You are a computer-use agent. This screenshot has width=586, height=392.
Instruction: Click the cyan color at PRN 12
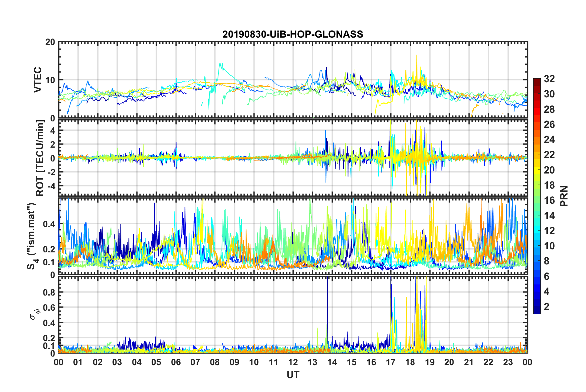click(x=537, y=231)
